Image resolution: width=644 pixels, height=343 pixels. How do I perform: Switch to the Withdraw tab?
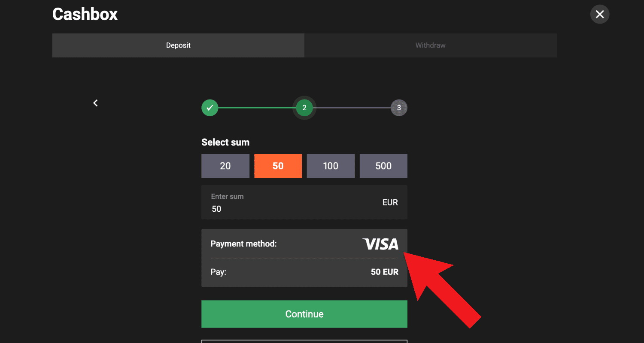tap(431, 45)
